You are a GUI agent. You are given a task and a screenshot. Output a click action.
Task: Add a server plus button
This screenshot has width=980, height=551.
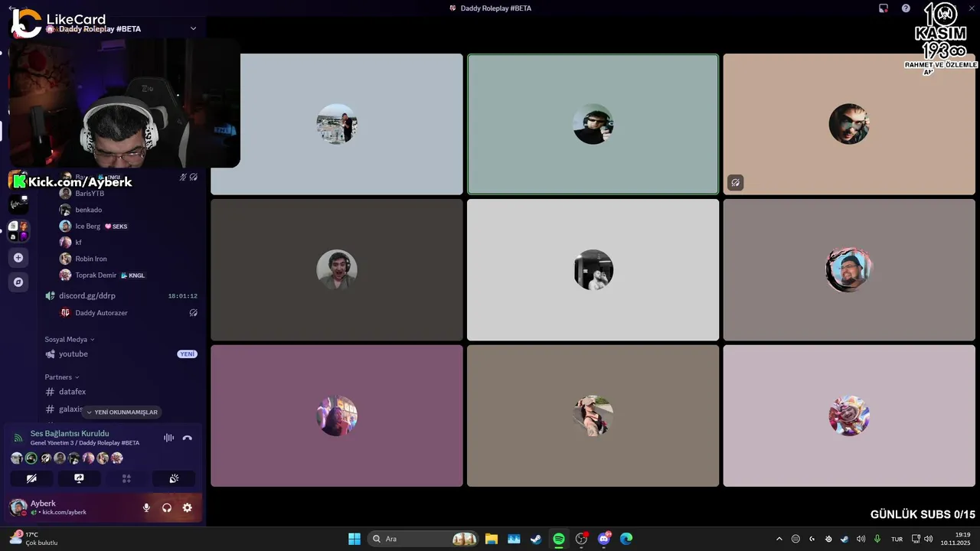(18, 258)
